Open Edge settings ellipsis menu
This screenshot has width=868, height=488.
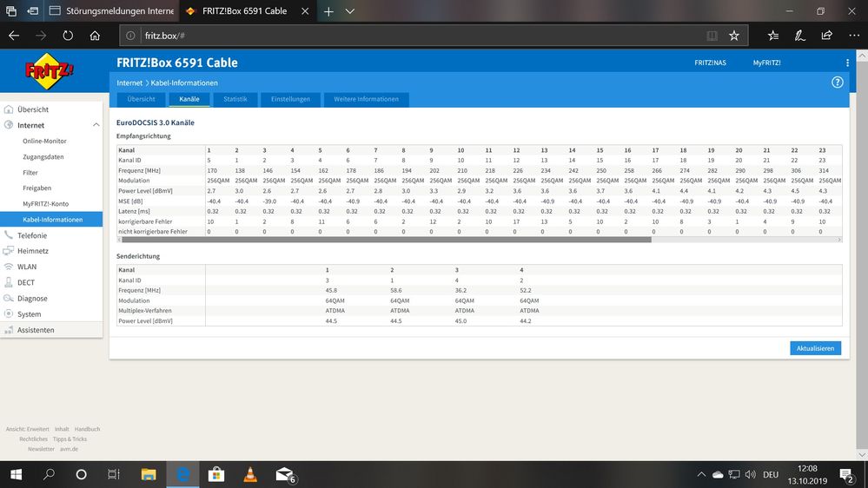point(854,36)
